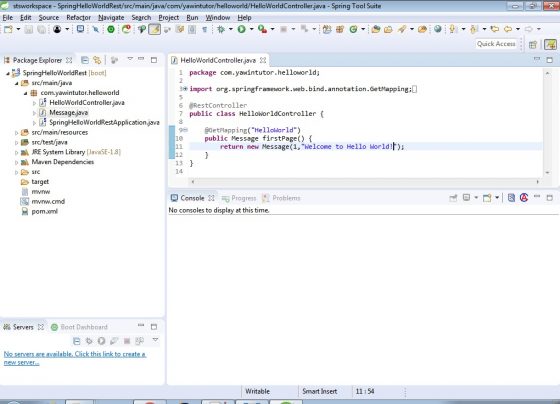Click the red Spring Boot console icon
Screen dimensions: 560x404
[524, 198]
